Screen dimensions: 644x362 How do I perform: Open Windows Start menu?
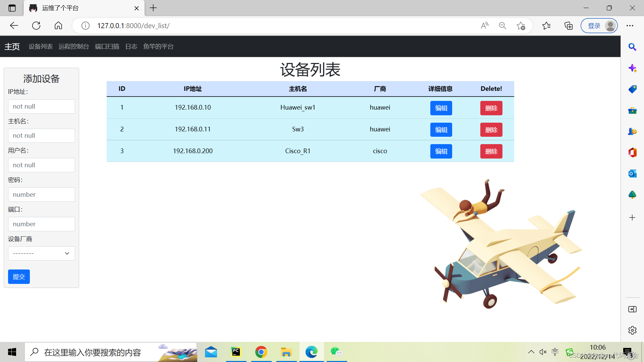12,352
